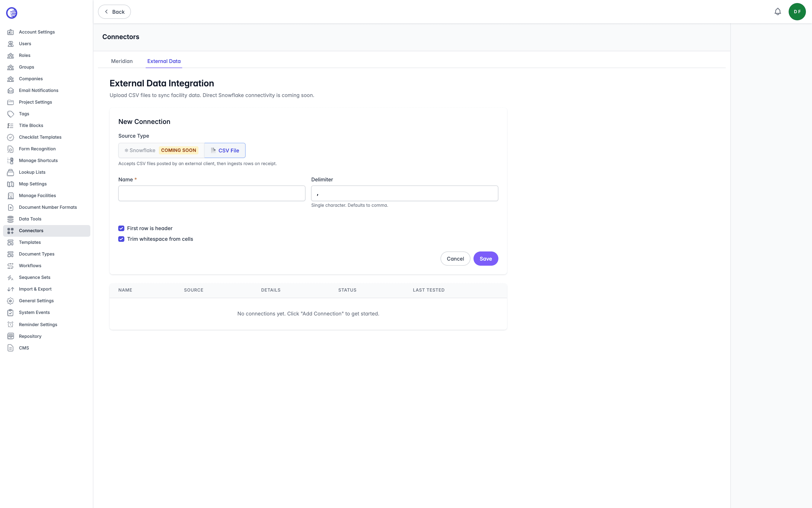Open the DF user avatar menu
Screen dimensions: 812x508
click(x=797, y=12)
